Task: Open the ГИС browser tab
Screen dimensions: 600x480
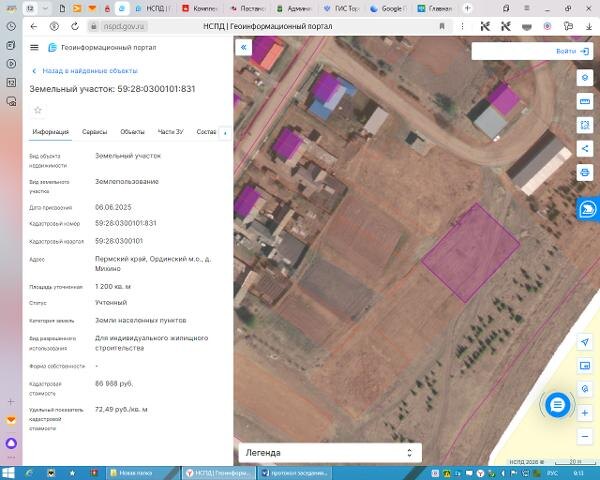Action: coord(341,8)
